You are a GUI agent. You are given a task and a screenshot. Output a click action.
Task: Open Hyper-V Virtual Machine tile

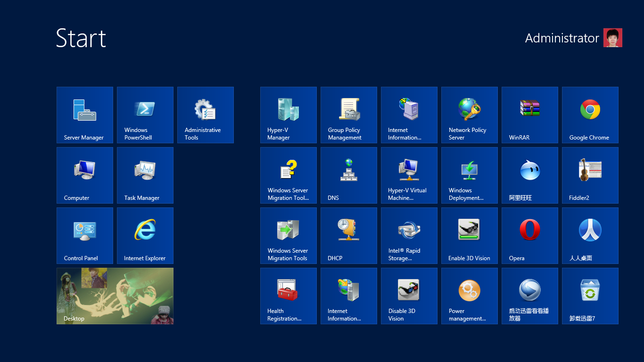[409, 175]
